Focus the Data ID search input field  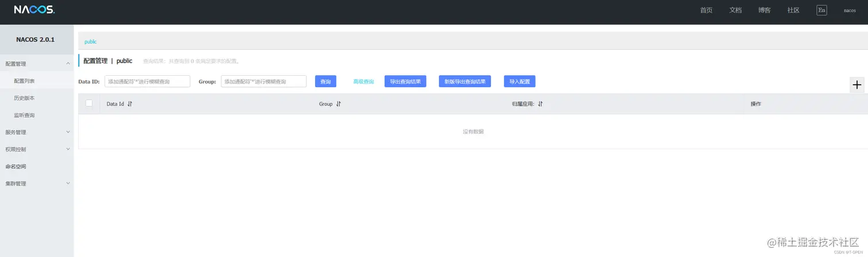pyautogui.click(x=148, y=81)
